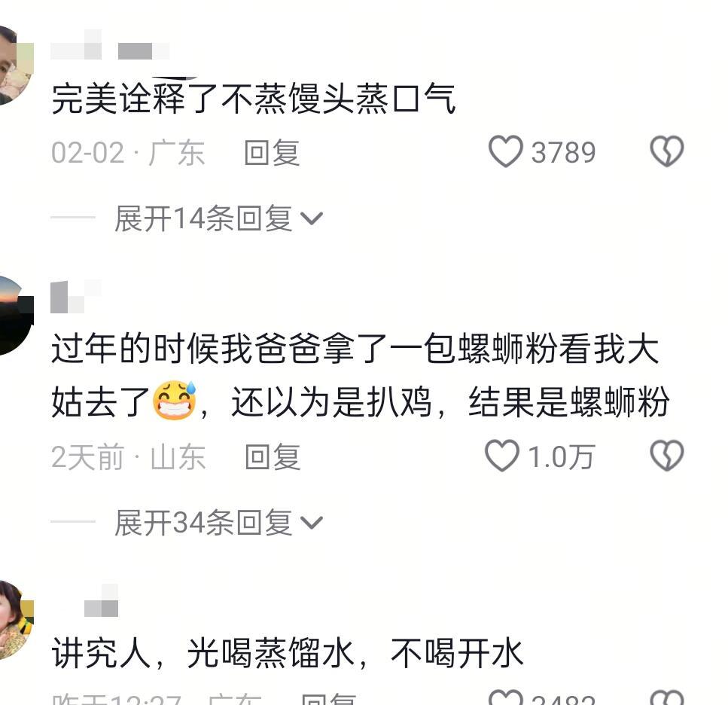
Task: Click the chevron beside 展开34条回复
Action: coord(311,523)
